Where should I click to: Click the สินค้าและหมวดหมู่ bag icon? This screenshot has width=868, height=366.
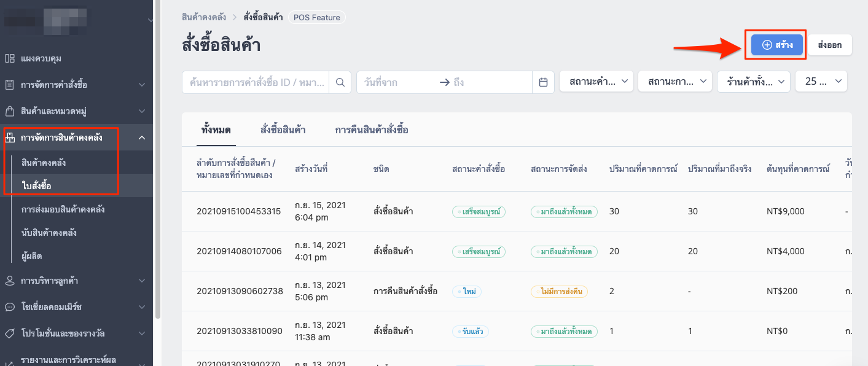point(10,111)
